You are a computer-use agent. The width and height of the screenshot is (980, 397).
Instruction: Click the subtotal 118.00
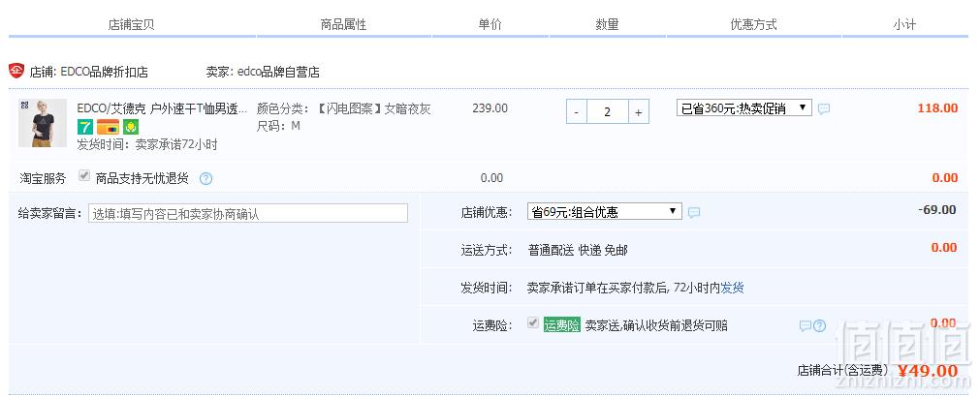click(x=937, y=108)
